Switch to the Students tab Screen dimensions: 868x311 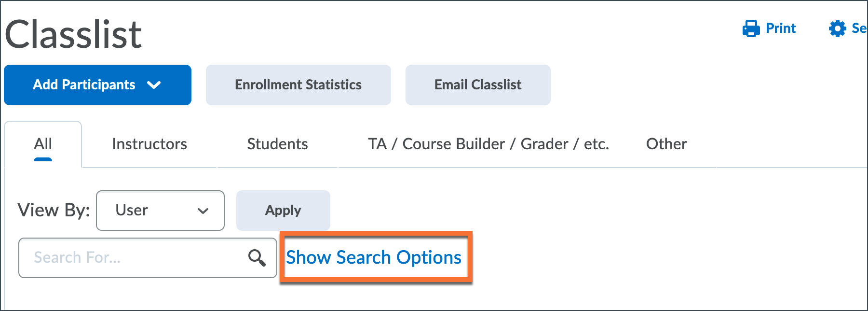(x=277, y=144)
